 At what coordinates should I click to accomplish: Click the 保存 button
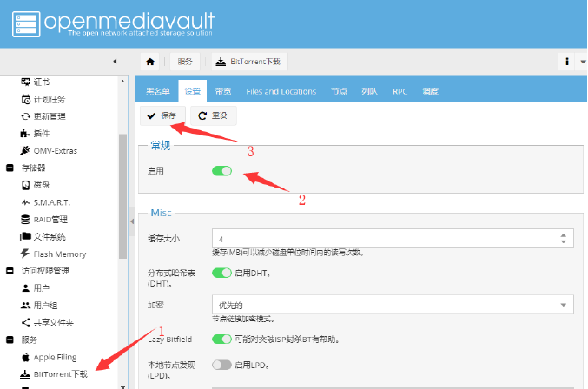[162, 115]
